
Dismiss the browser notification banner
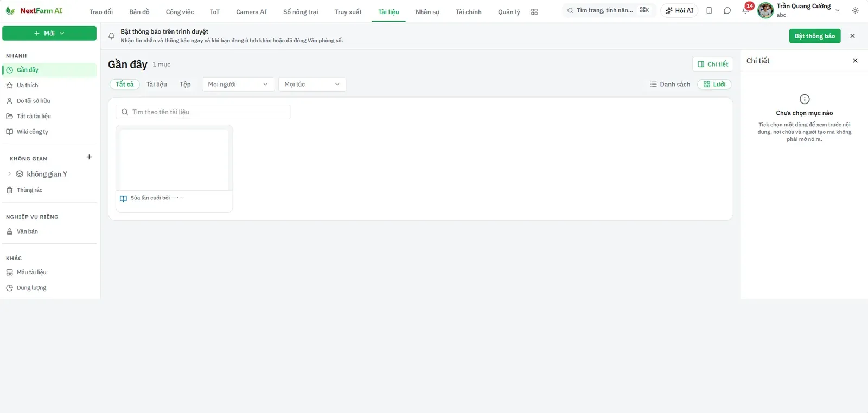(x=852, y=36)
